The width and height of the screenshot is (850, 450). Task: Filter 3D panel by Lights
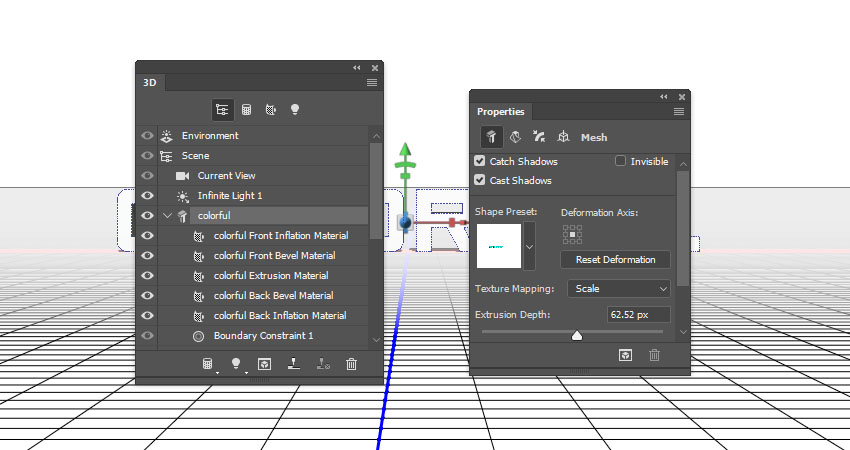[x=295, y=109]
